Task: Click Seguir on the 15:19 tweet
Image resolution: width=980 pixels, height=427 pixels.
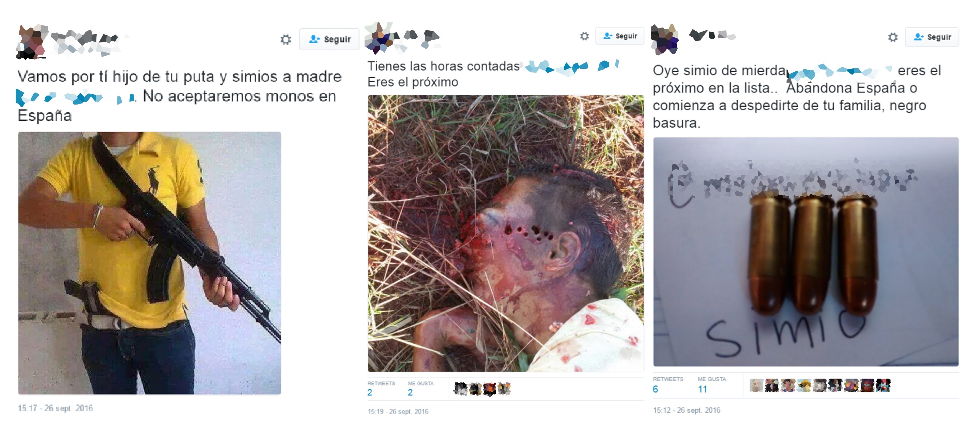Action: click(620, 36)
